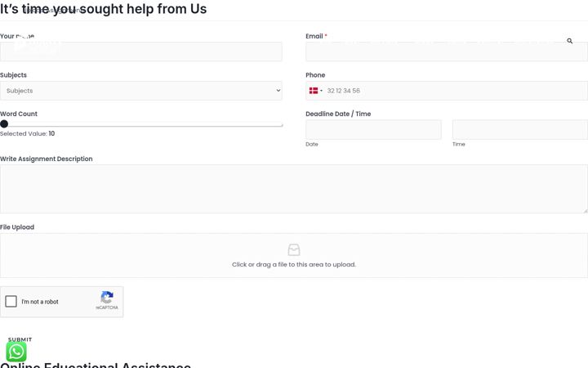Select the Phone number input

pos(446,91)
